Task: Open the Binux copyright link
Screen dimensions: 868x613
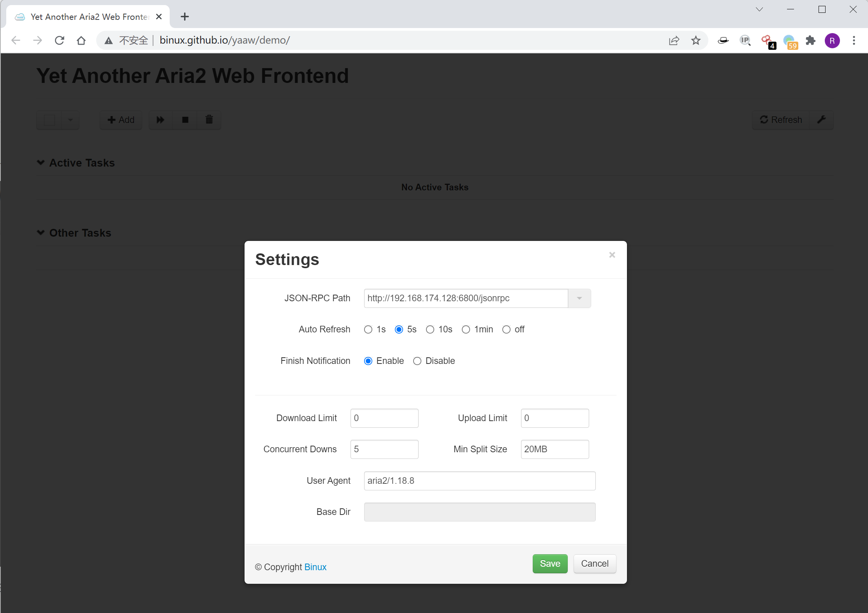Action: coord(315,567)
